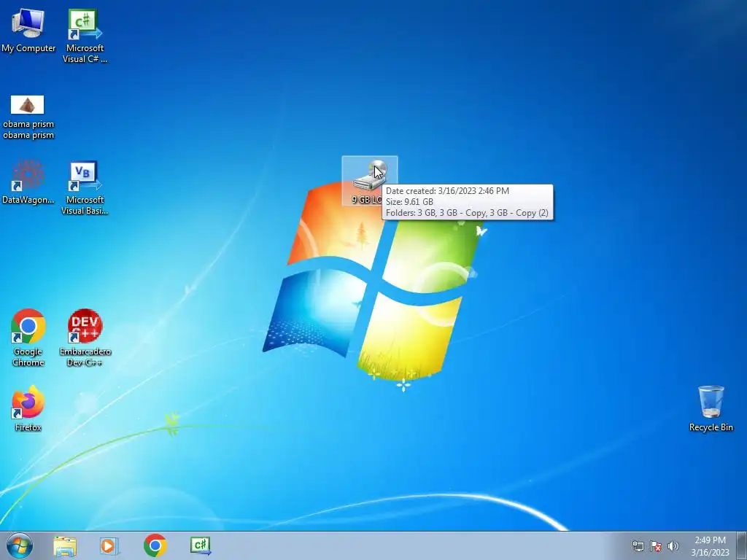Select the Microsoft Visual Basic shortcut
Viewport: 747px width, 560px height.
(85, 187)
